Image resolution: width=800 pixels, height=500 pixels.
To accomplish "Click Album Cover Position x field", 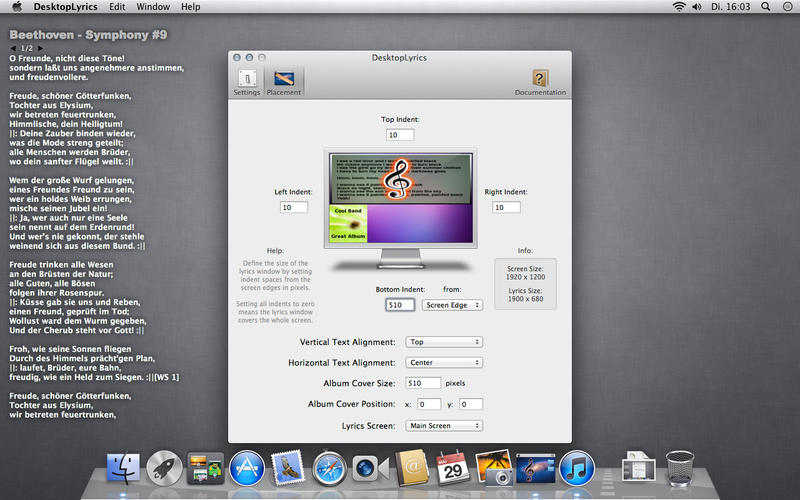I will [x=429, y=404].
